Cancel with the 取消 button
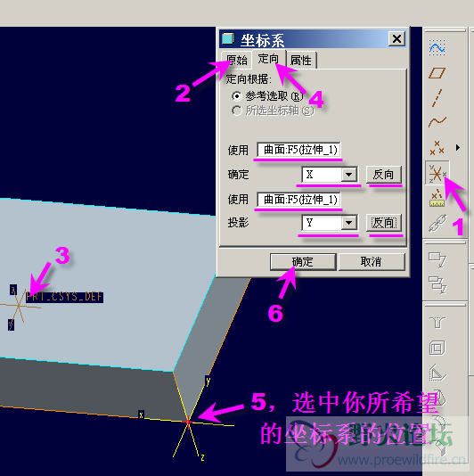The width and height of the screenshot is (474, 476). pos(372,261)
